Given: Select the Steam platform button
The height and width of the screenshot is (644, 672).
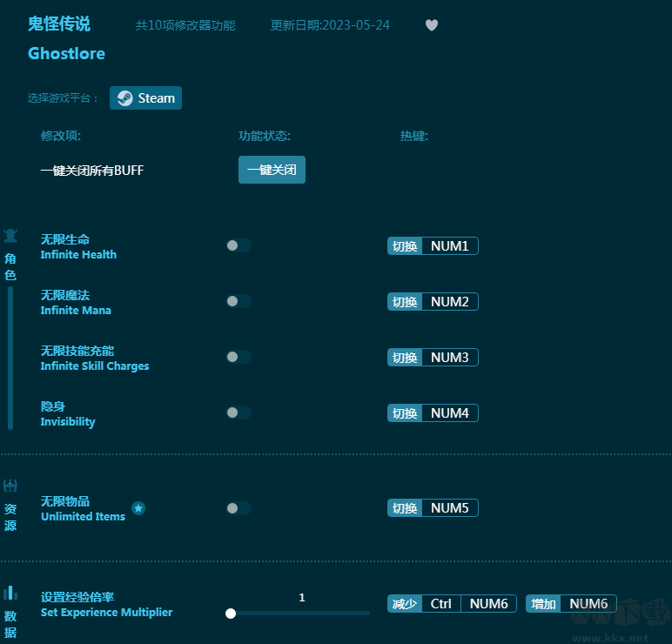Looking at the screenshot, I should tap(145, 98).
